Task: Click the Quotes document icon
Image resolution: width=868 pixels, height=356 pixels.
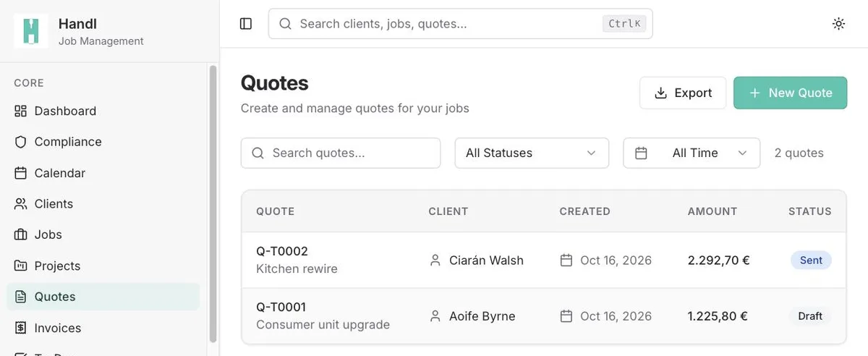Action: 20,297
